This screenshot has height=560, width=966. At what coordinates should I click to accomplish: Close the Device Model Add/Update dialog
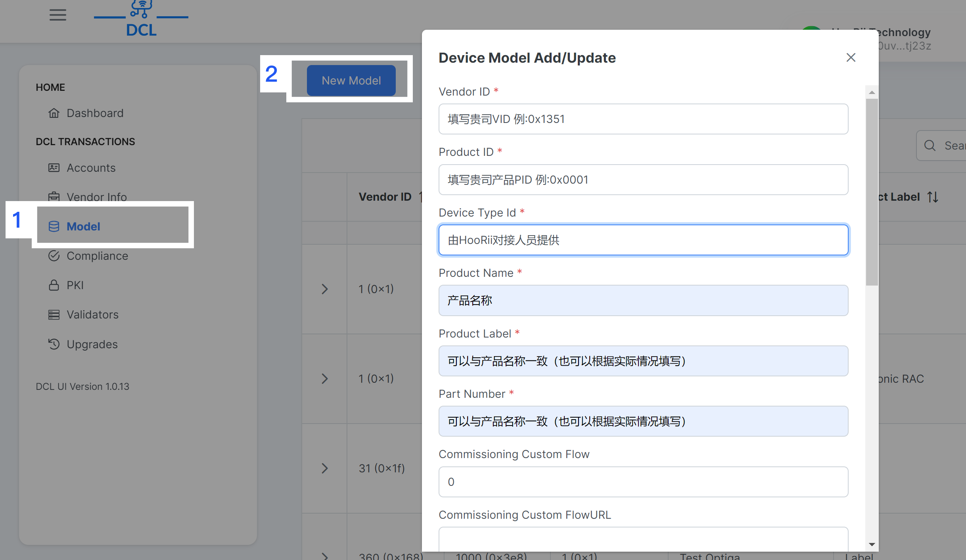point(851,58)
